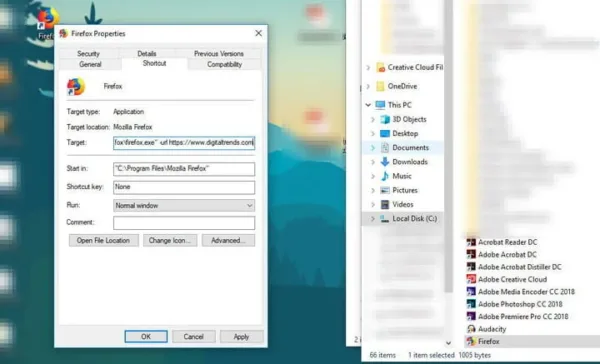Switch to the Compatibility tab
Image resolution: width=600 pixels, height=364 pixels.
(225, 64)
